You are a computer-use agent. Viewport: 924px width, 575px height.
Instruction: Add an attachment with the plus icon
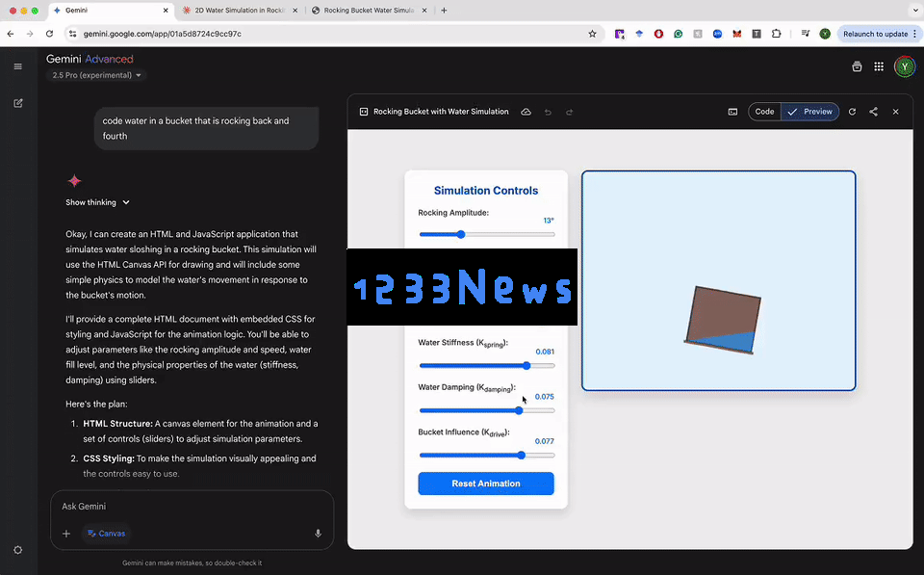click(66, 534)
